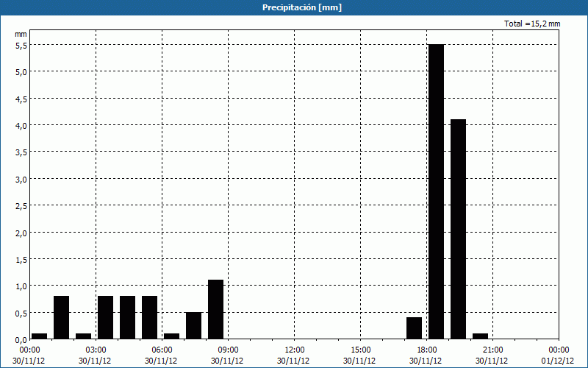
Task: Click the '00:00 01/12/12' x-axis label
Action: pos(558,355)
